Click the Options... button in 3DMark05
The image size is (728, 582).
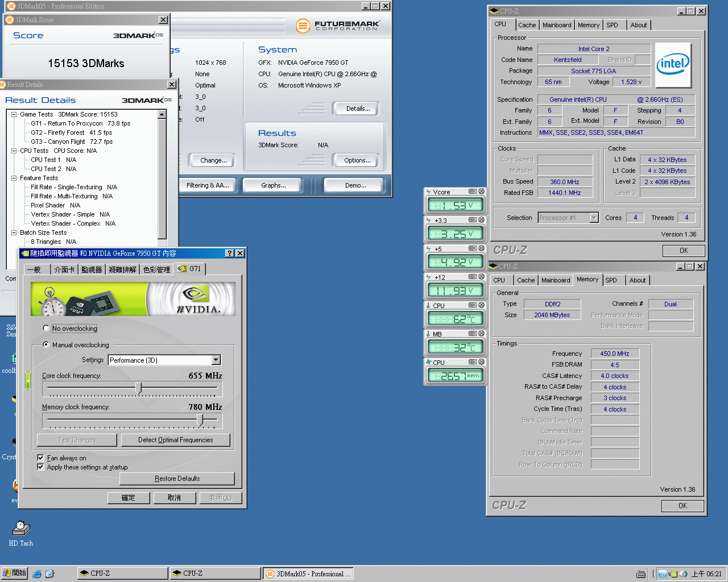click(357, 160)
